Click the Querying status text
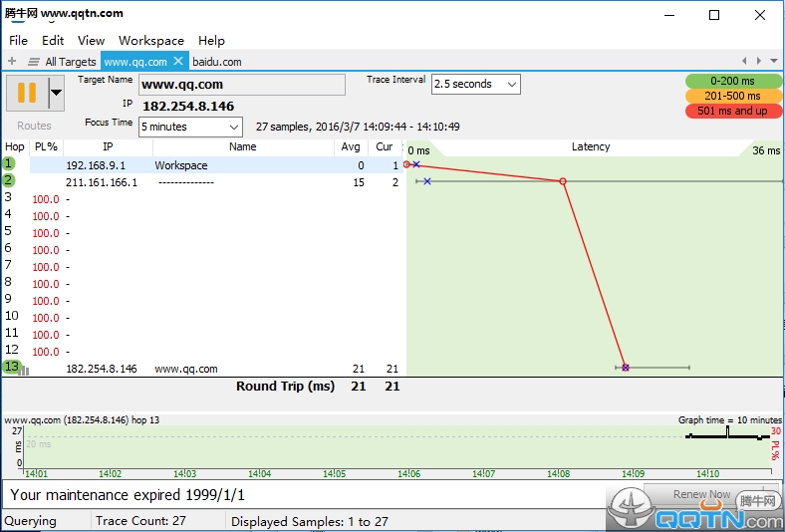The image size is (785, 532). pyautogui.click(x=30, y=521)
